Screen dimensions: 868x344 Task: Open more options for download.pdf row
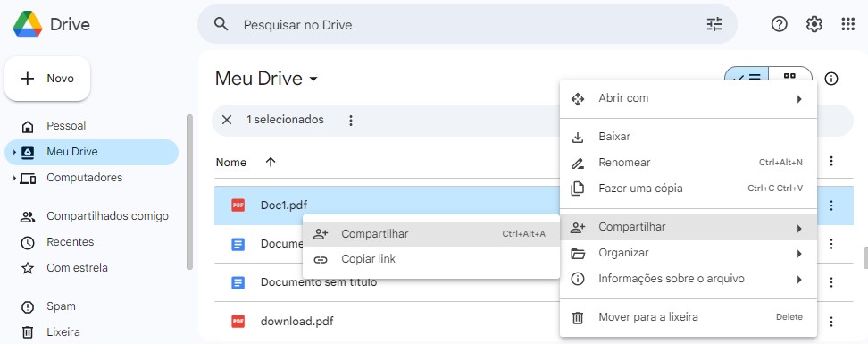tap(830, 322)
